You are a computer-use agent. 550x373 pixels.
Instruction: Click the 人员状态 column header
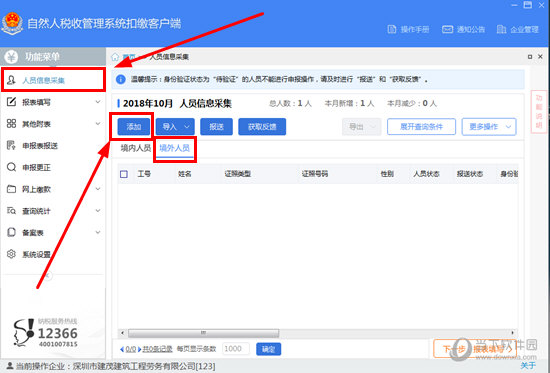pyautogui.click(x=427, y=174)
